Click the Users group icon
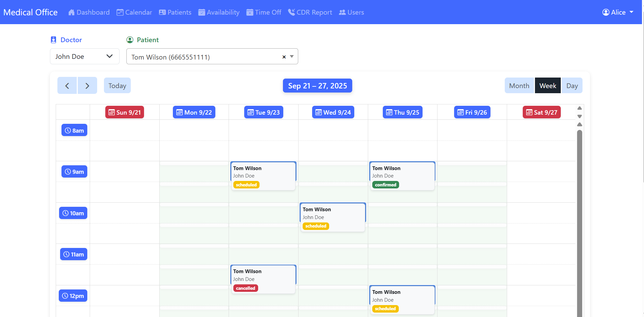 click(x=342, y=13)
